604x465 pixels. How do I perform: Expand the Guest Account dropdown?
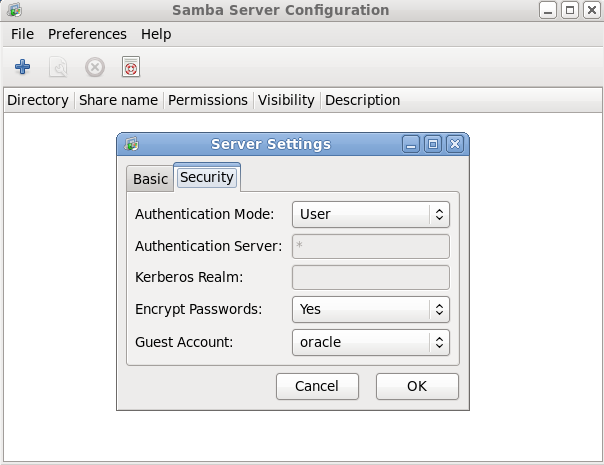coord(371,342)
